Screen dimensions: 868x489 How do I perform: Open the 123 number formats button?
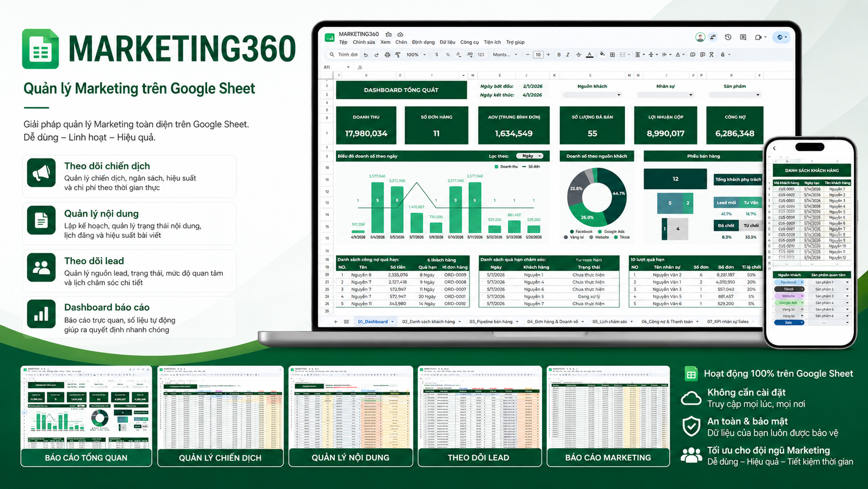(481, 55)
